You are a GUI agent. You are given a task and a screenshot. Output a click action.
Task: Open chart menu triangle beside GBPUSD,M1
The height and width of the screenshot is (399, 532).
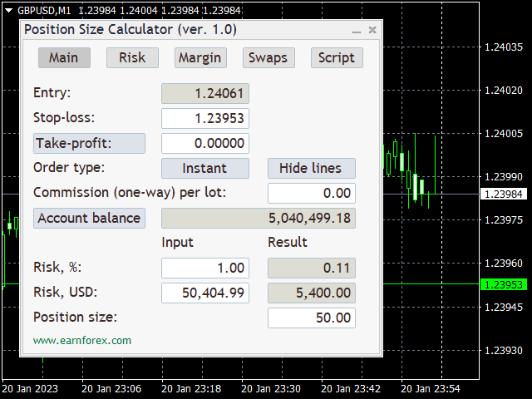point(9,11)
